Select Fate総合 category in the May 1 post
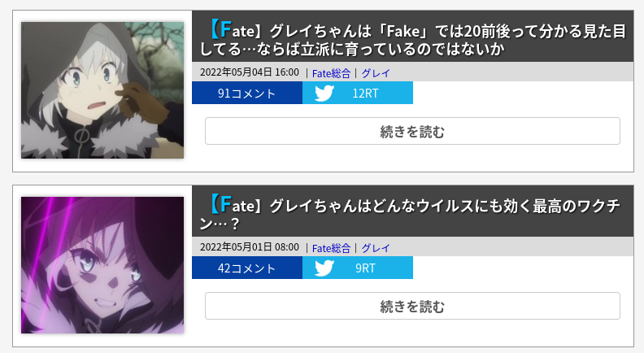Viewport: 644px width, 353px height. tap(331, 248)
